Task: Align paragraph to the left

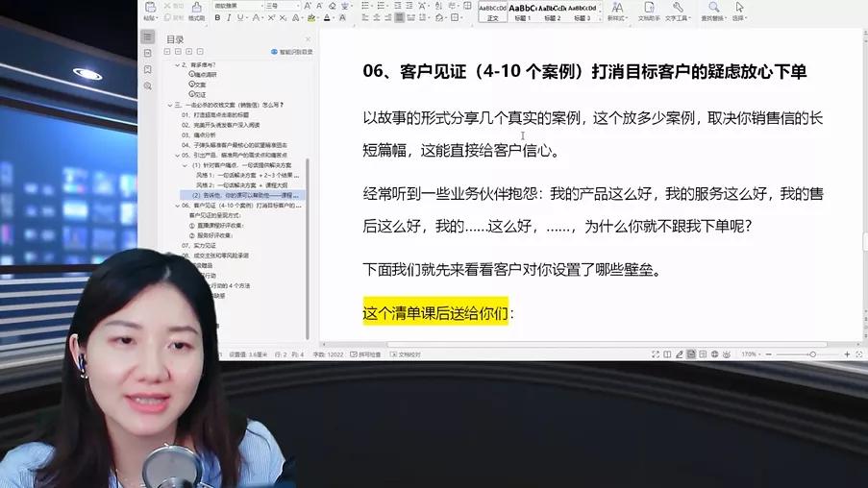Action: [x=365, y=17]
